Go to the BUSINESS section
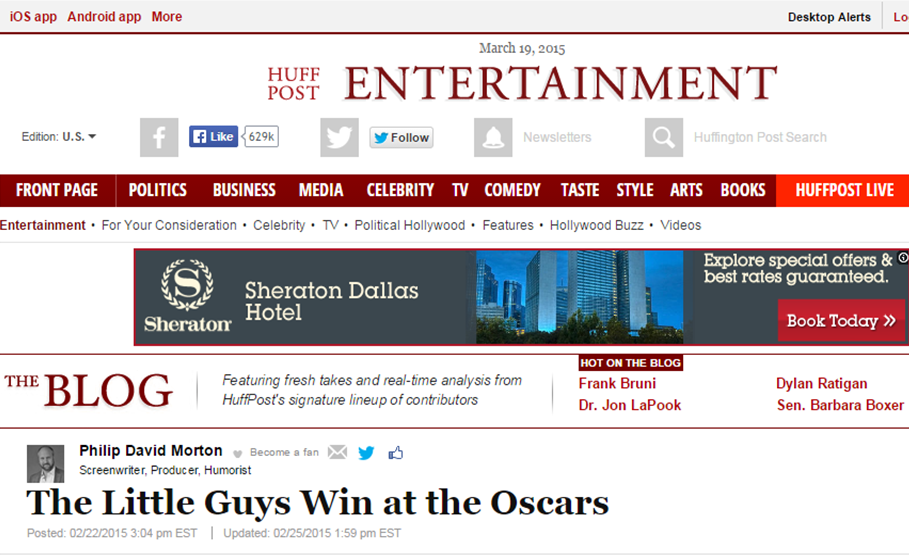Image resolution: width=909 pixels, height=555 pixels. pyautogui.click(x=244, y=190)
